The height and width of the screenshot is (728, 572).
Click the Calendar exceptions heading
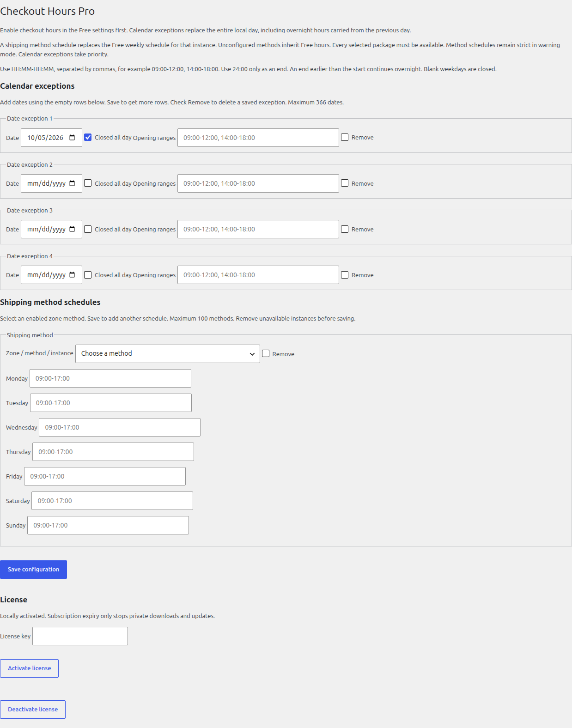(x=37, y=86)
